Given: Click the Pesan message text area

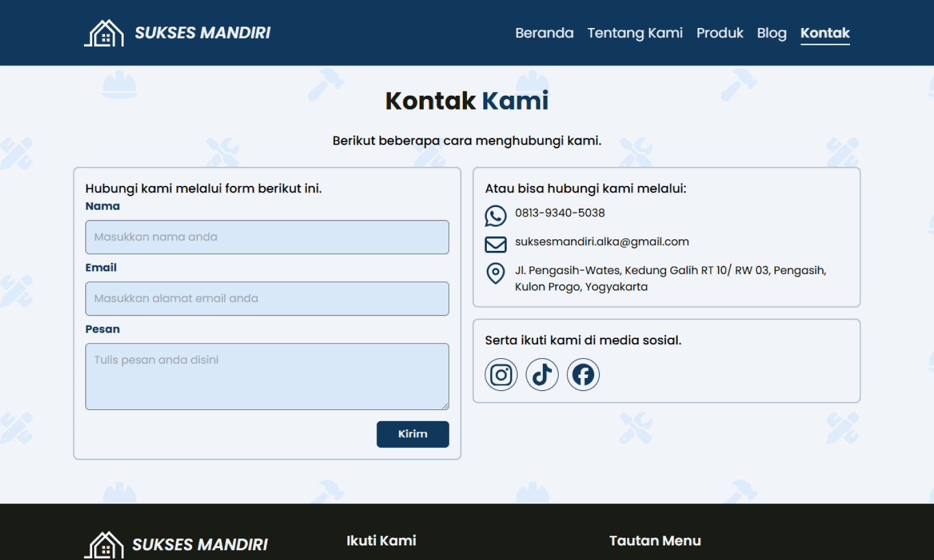Looking at the screenshot, I should pyautogui.click(x=267, y=376).
